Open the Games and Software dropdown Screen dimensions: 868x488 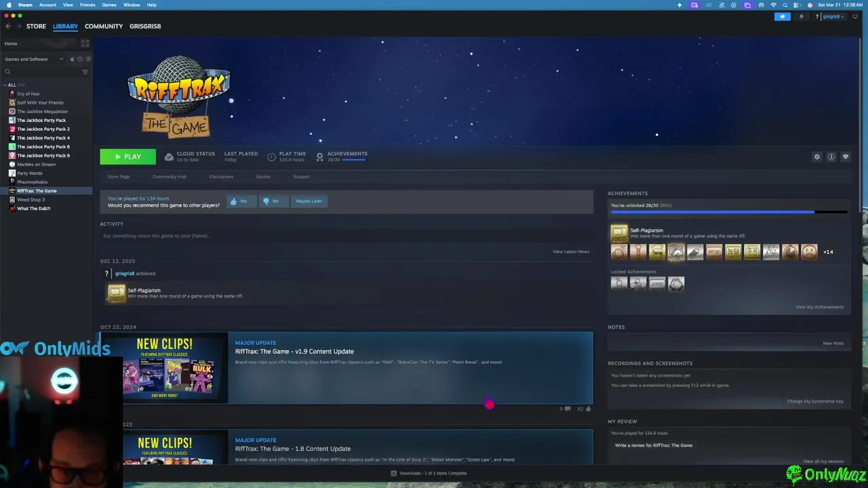[x=34, y=59]
